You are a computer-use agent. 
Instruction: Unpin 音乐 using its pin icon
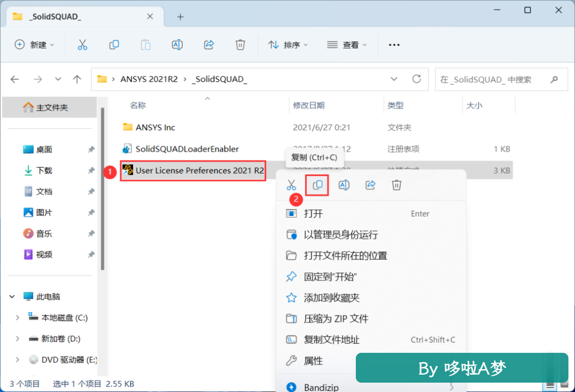(x=91, y=234)
